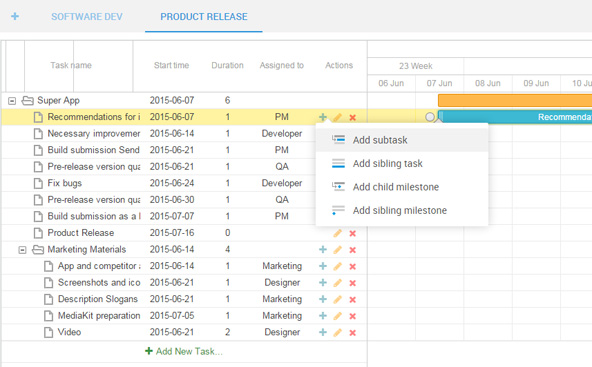Click start date 2015-06-30 in QA row
The width and height of the screenshot is (592, 367).
pyautogui.click(x=172, y=200)
